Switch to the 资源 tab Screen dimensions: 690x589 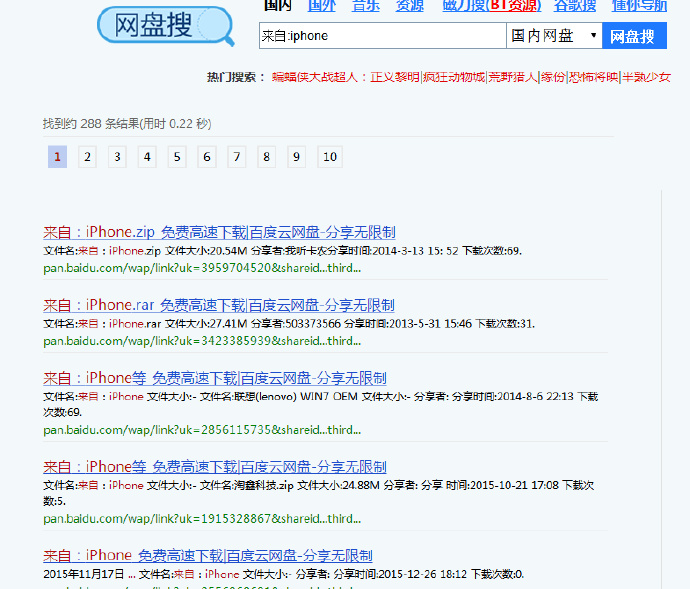[409, 6]
